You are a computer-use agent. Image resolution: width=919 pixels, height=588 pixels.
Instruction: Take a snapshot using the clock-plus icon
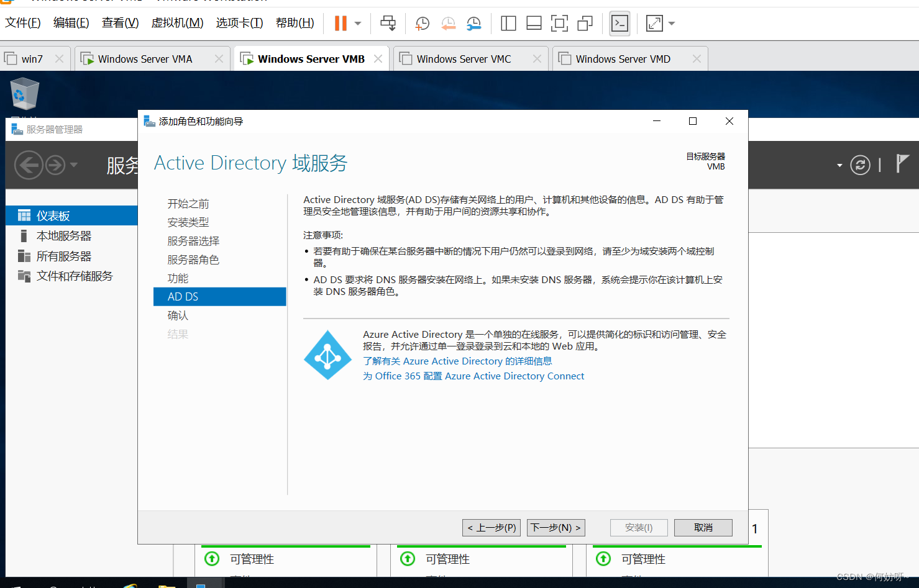(x=422, y=24)
